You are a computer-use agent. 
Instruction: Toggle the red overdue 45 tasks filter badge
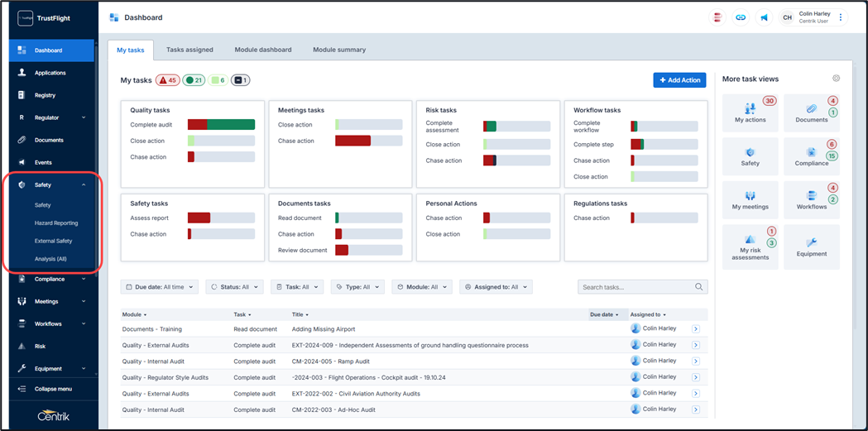click(167, 80)
